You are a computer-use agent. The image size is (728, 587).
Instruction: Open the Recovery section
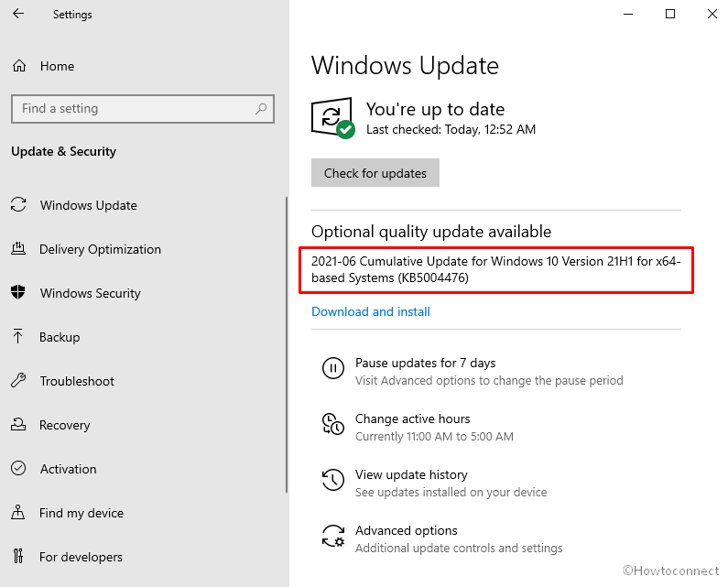64,425
